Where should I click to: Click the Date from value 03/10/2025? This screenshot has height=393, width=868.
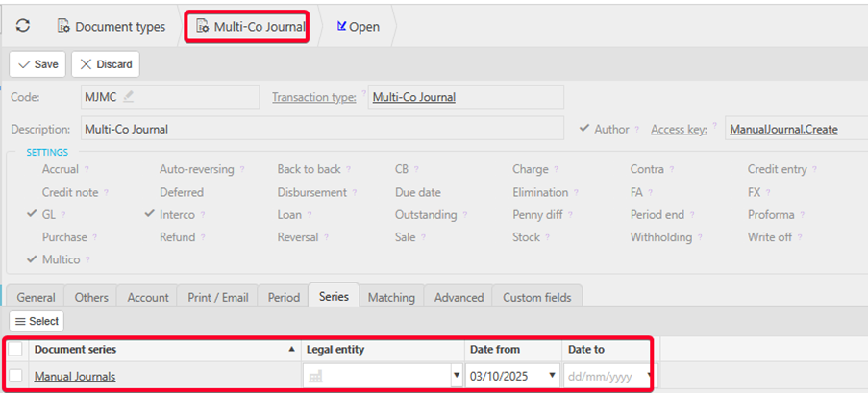point(499,377)
